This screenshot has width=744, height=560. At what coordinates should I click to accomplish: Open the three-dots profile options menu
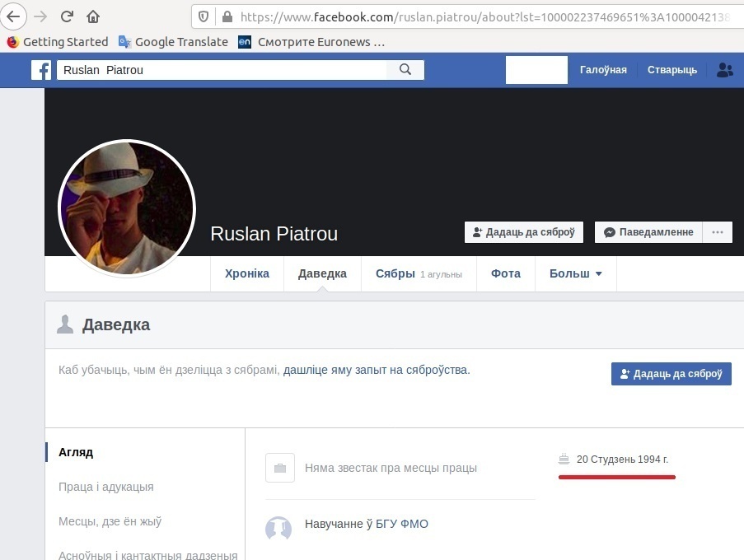(x=718, y=232)
